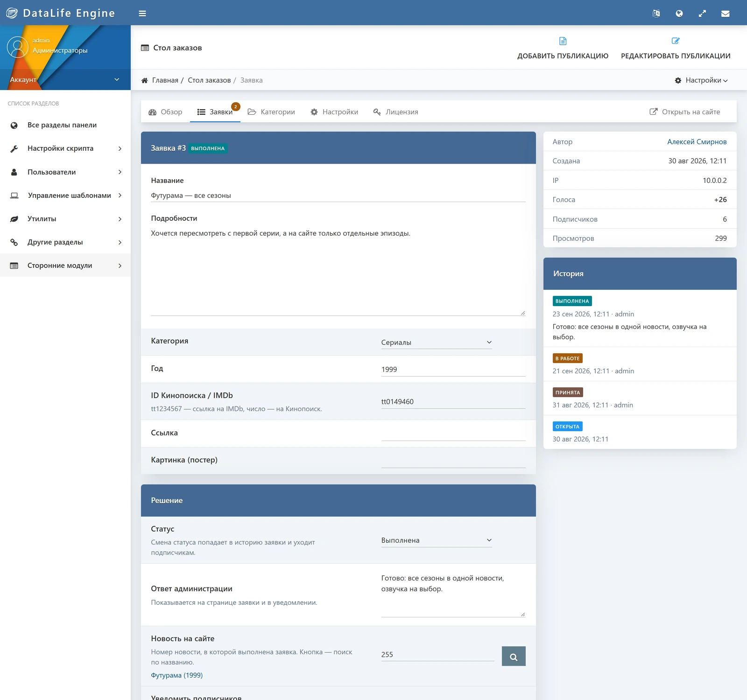
Task: Open Все разделы панели in sidebar
Action: [65, 125]
